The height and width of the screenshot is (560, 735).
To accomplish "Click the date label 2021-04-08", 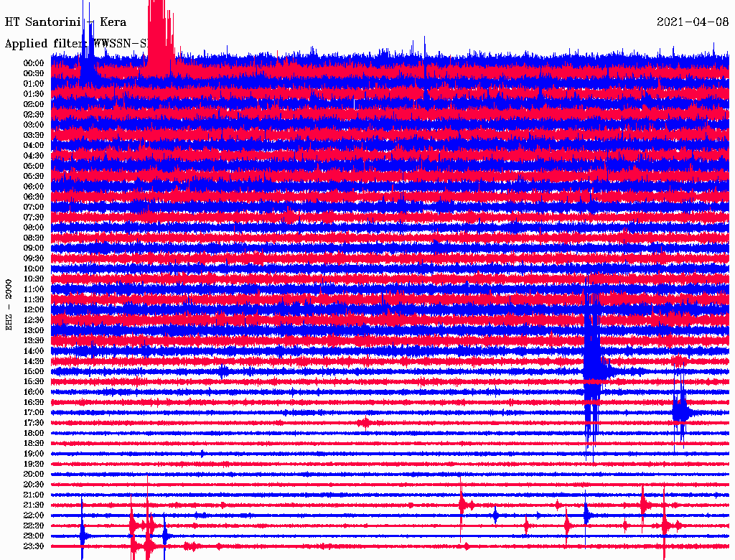I will pyautogui.click(x=693, y=22).
